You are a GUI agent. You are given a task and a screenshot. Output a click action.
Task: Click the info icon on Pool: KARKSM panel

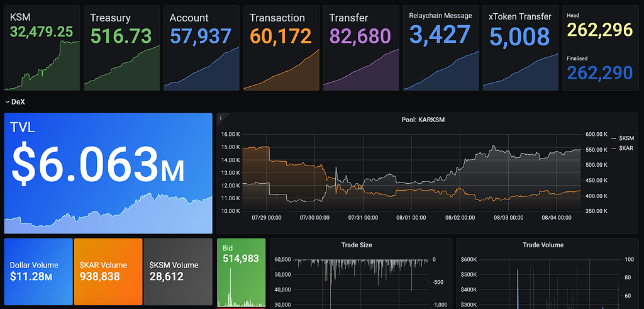(221, 118)
